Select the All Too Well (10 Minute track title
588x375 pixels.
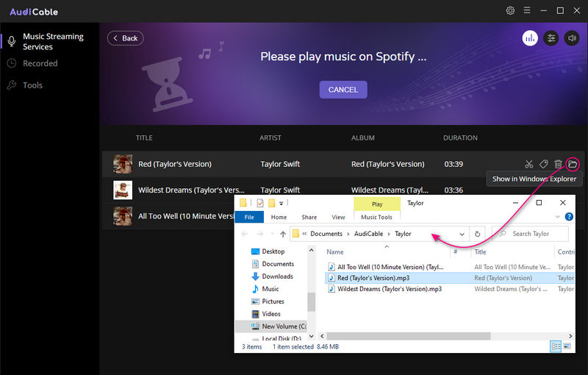click(x=186, y=216)
